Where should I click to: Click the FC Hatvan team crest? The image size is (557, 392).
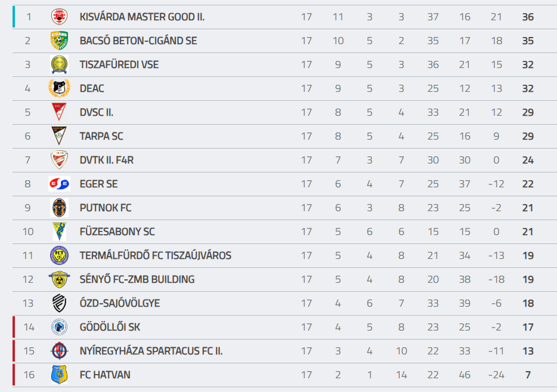(x=59, y=375)
